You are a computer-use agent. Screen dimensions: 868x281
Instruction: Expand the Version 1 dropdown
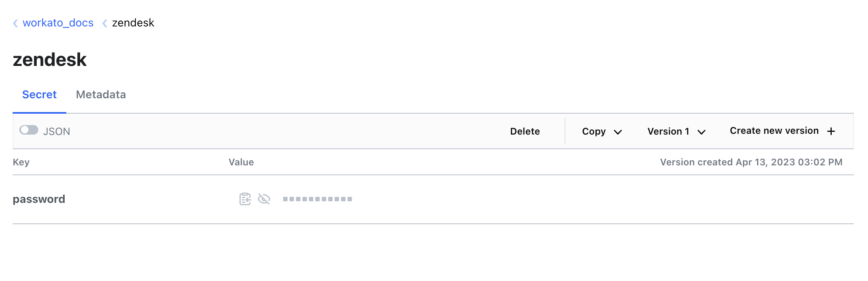(x=675, y=131)
